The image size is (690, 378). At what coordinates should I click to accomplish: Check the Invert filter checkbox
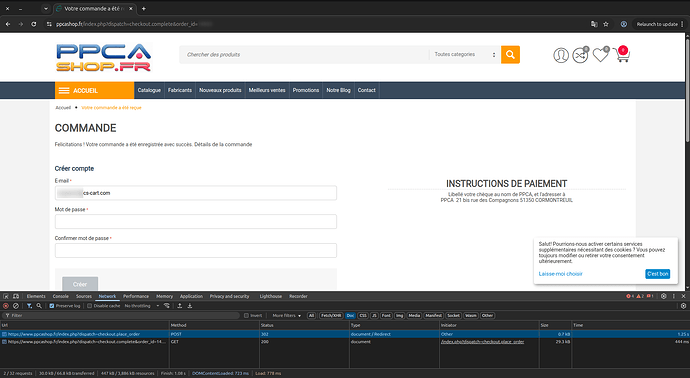pyautogui.click(x=246, y=316)
